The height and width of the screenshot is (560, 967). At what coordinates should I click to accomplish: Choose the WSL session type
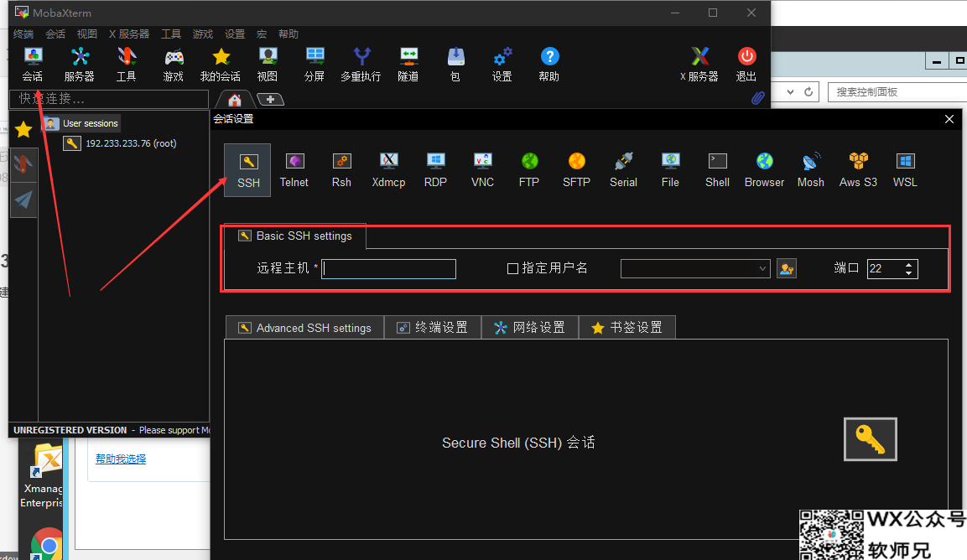click(905, 170)
